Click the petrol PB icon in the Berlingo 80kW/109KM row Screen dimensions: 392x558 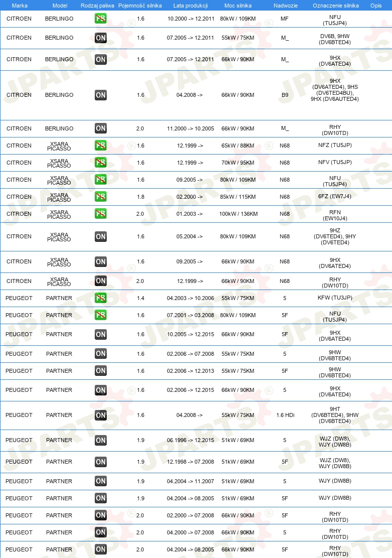(x=101, y=19)
